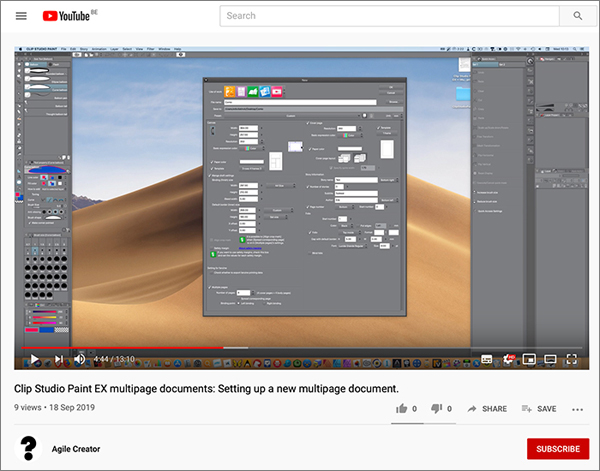Toggle theater mode for the player
Image resolution: width=600 pixels, height=471 pixels.
coord(551,358)
